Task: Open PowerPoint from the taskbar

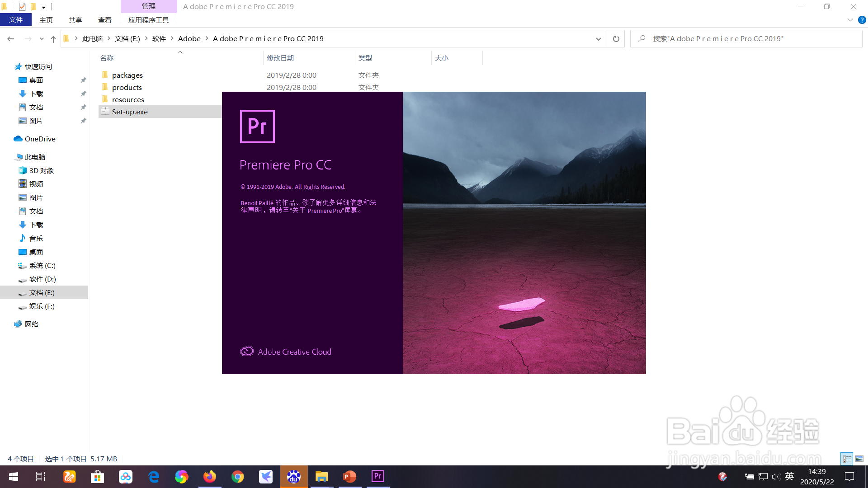Action: [349, 476]
